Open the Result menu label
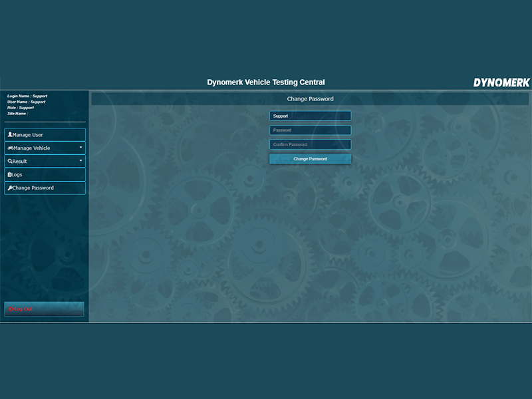Viewport: 532px width, 399px height. click(20, 162)
